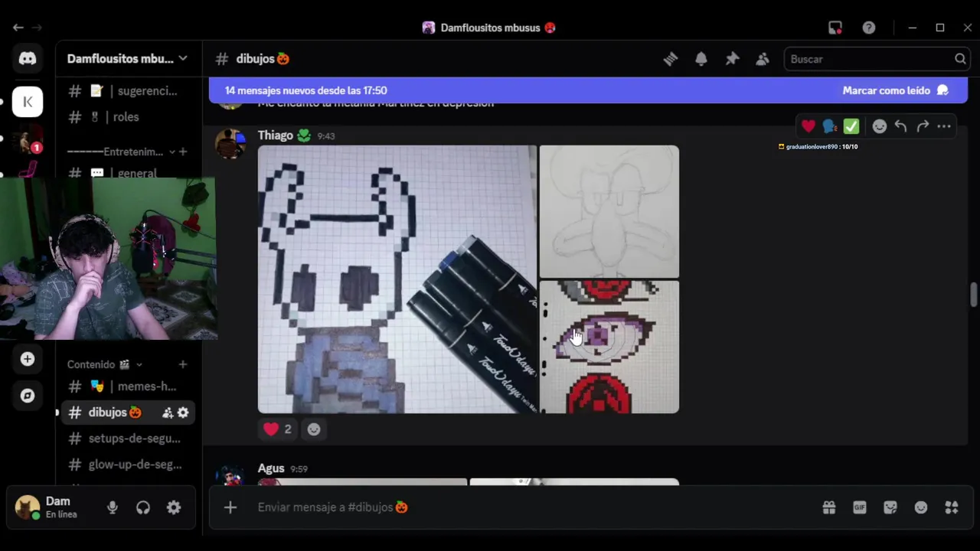Open Discord direct messages home icon
The height and width of the screenshot is (551, 980).
(28, 59)
